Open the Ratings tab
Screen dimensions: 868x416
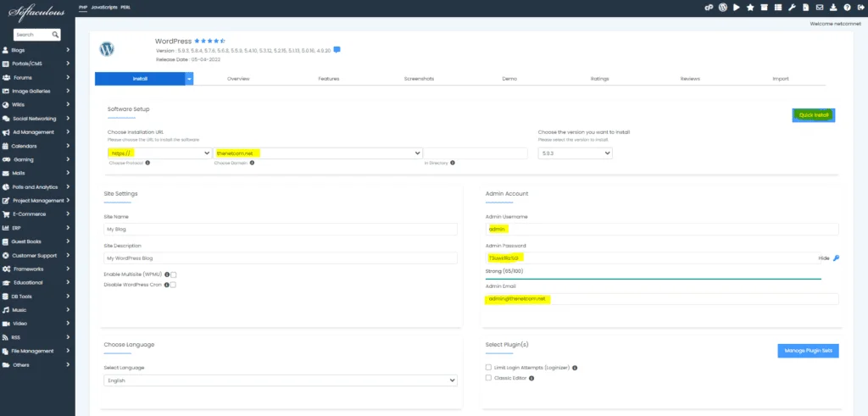[599, 79]
